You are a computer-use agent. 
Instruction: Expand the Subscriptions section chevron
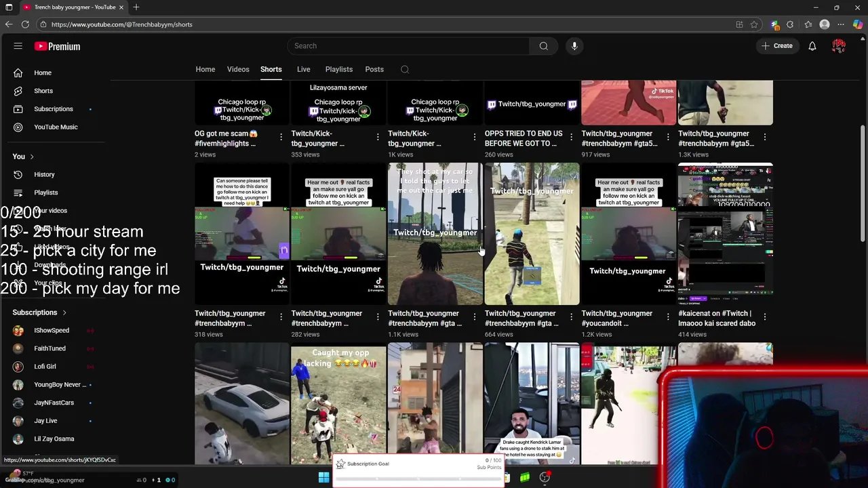click(x=64, y=312)
